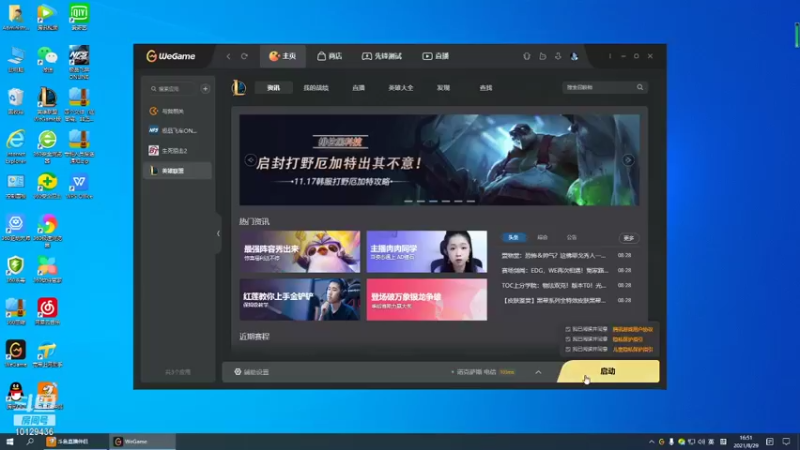Screen dimensions: 800x450
Task: Switch to the 英雄大全 sub-tab
Action: pos(401,88)
